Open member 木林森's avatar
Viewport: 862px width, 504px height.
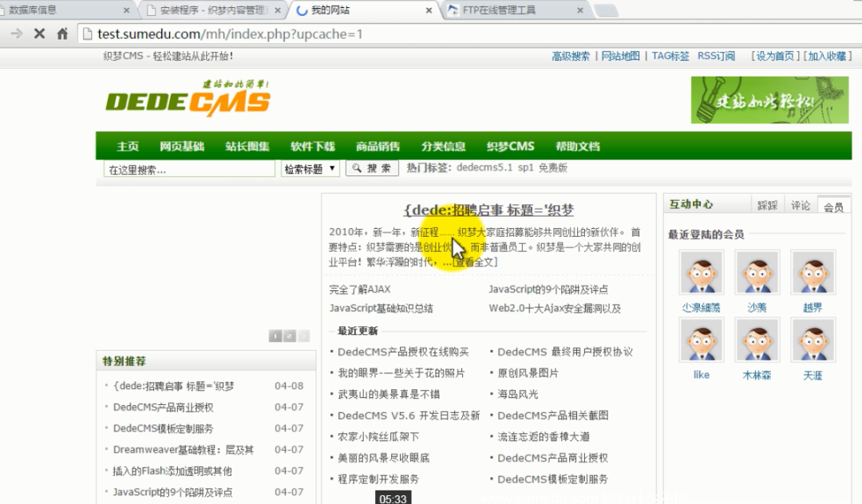click(757, 340)
